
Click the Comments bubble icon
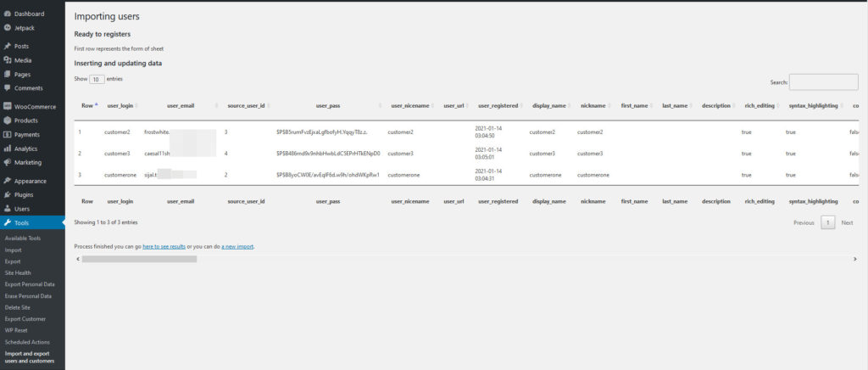tap(7, 88)
